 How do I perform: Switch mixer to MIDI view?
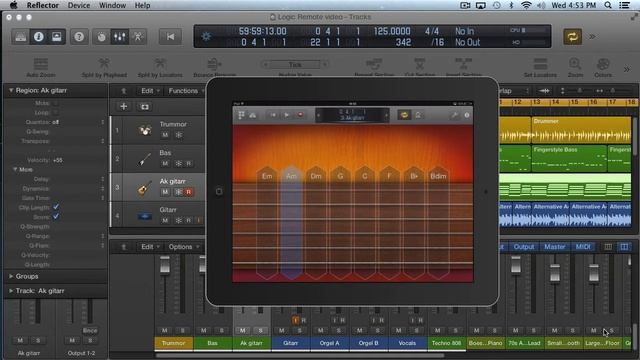[583, 247]
